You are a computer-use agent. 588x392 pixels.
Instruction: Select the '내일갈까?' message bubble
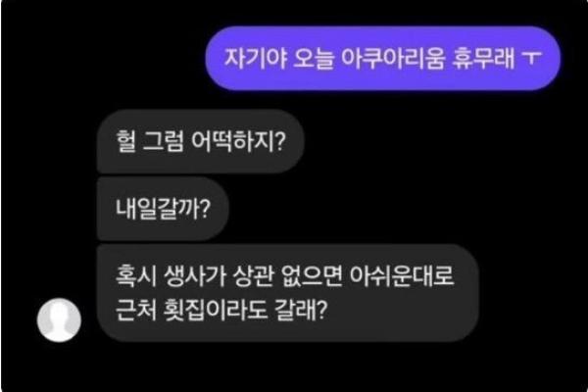(x=163, y=209)
